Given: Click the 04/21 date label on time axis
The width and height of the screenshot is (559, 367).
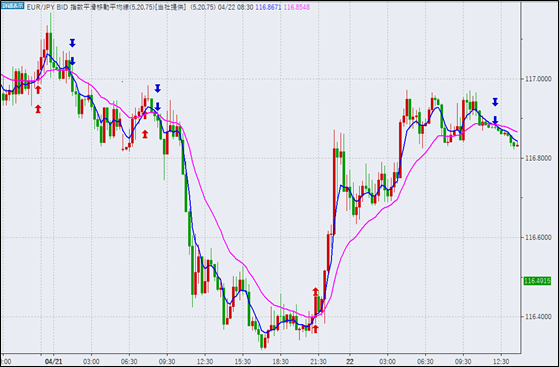Looking at the screenshot, I should [54, 361].
